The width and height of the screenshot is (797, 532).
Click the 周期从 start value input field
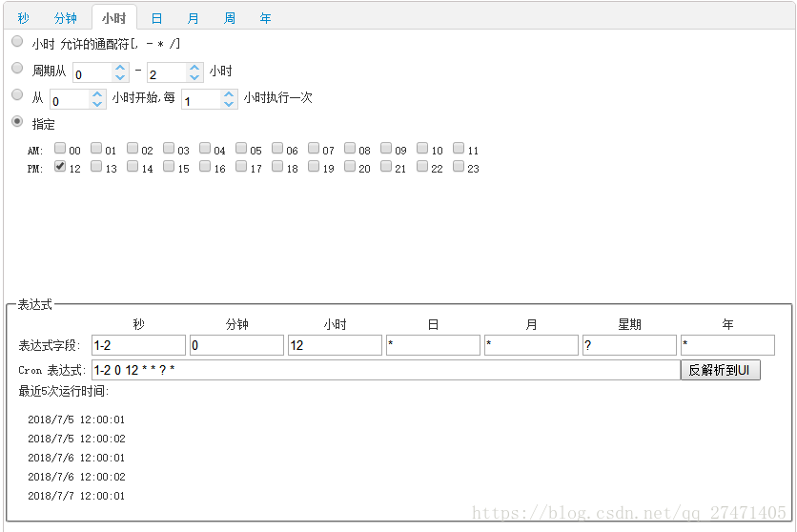tap(92, 72)
